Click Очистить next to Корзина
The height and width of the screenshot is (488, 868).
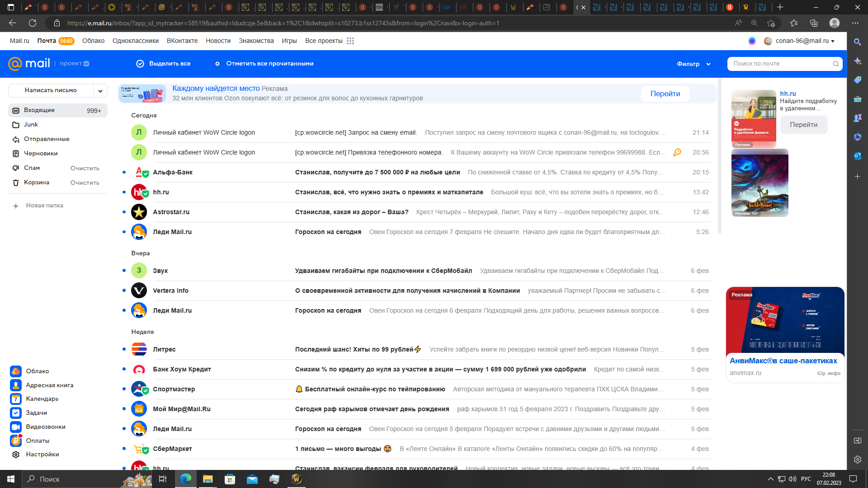(x=85, y=183)
